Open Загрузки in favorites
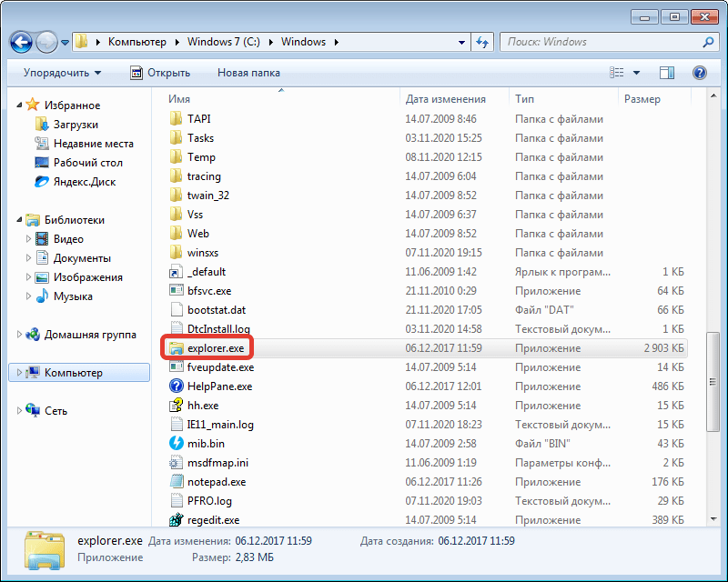 [76, 125]
